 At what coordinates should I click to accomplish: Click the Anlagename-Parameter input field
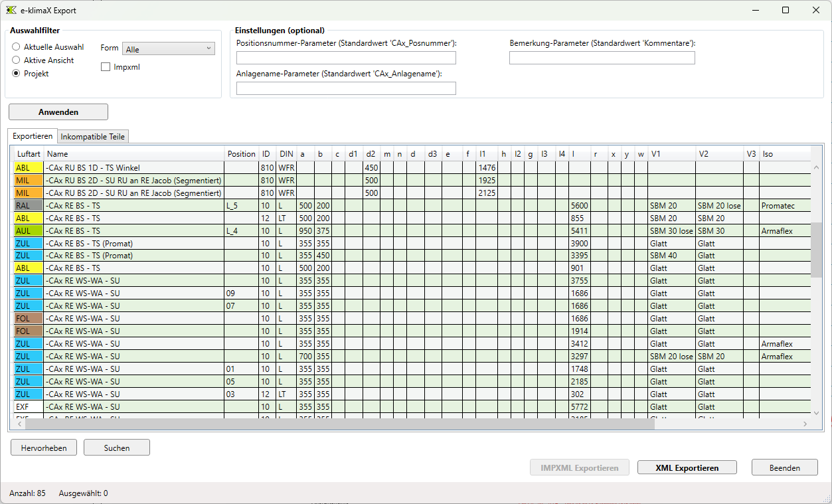coord(346,88)
